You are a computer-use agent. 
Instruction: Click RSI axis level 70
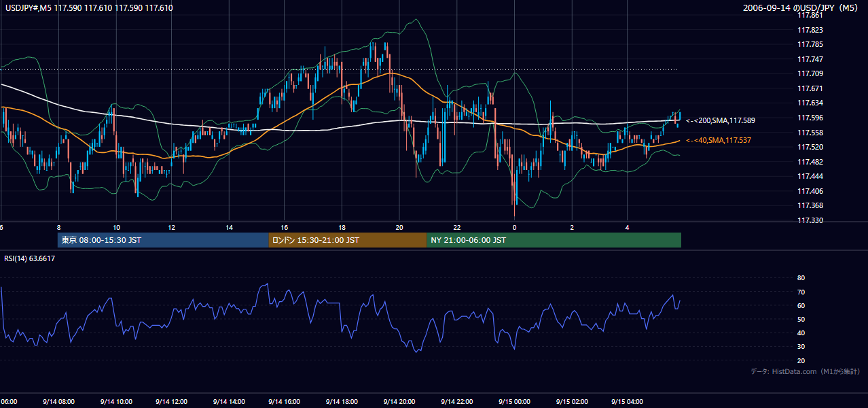pyautogui.click(x=801, y=292)
